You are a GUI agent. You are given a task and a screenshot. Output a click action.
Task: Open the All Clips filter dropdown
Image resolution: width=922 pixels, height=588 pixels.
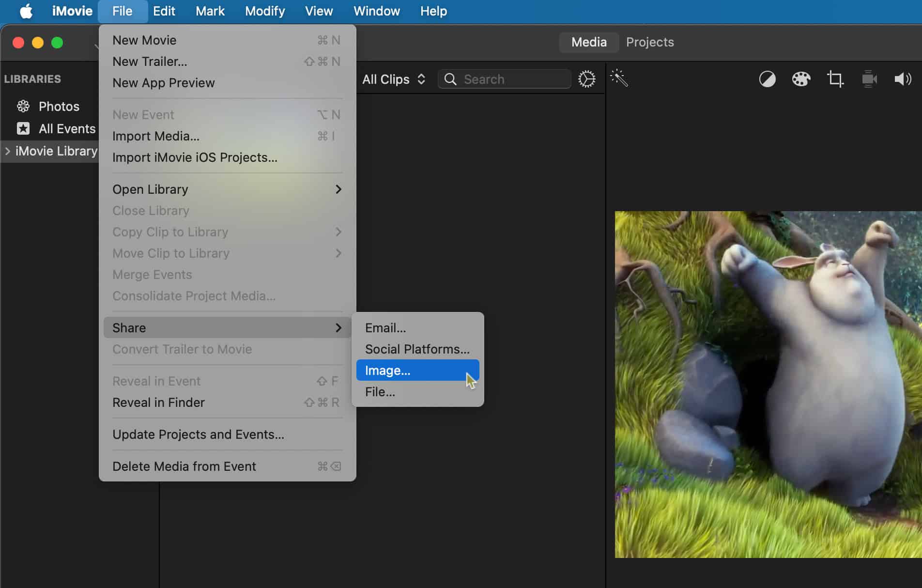pos(393,79)
